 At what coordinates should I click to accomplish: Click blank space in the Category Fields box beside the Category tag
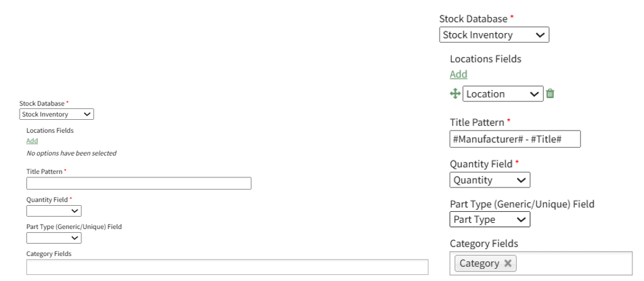tap(576, 263)
